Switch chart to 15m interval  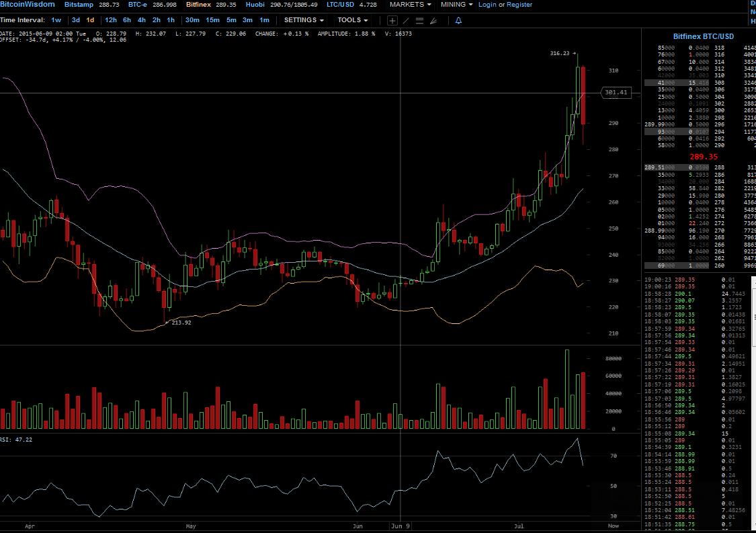(212, 20)
